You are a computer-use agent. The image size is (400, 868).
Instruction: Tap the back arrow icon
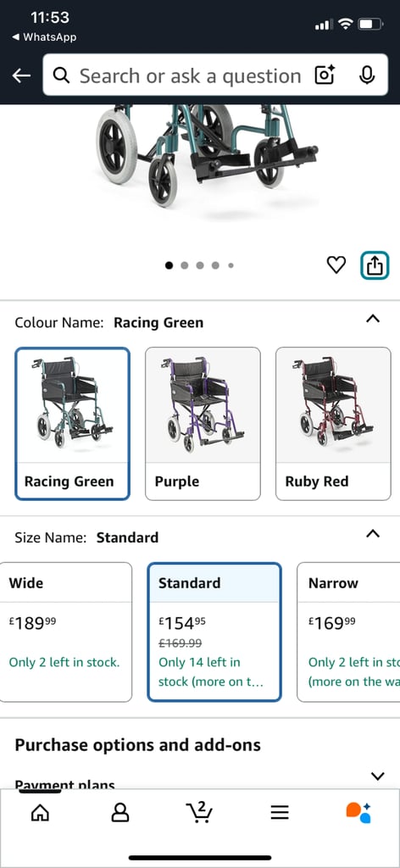[21, 75]
